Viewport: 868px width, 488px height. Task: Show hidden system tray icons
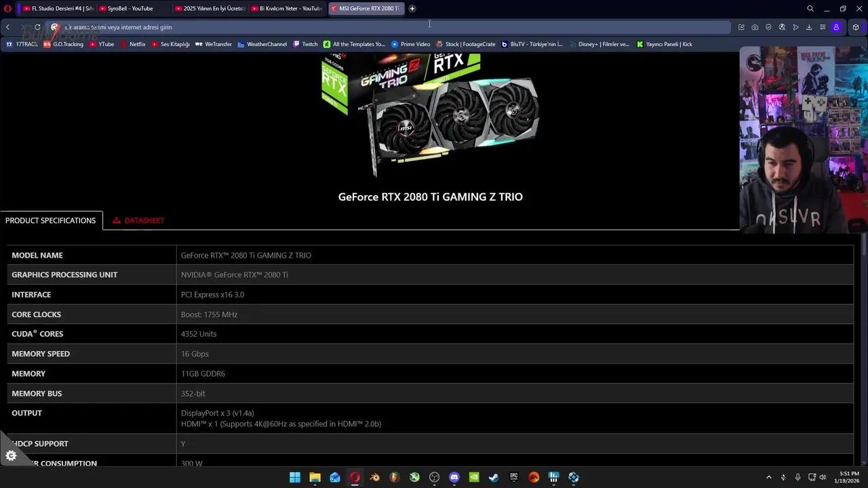pos(768,477)
